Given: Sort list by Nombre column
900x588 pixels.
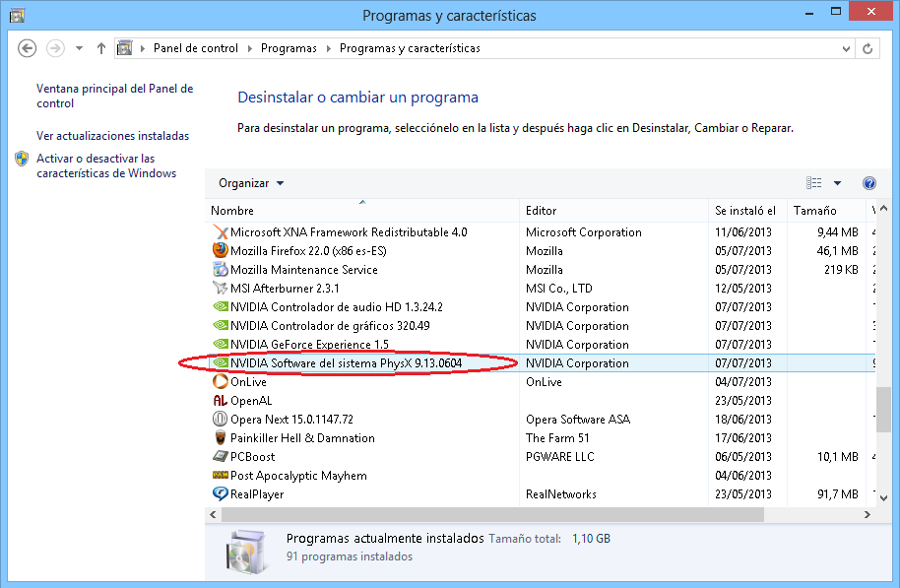Looking at the screenshot, I should [x=362, y=210].
